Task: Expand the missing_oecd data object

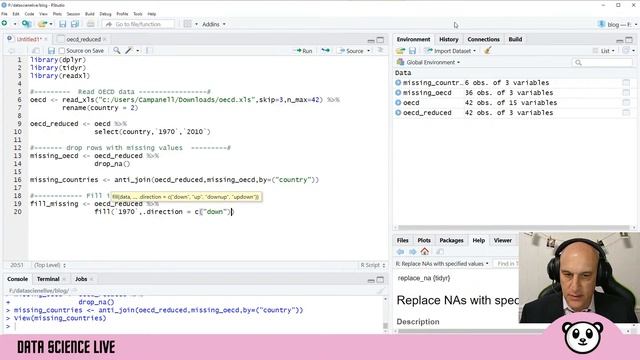Action: pos(398,93)
